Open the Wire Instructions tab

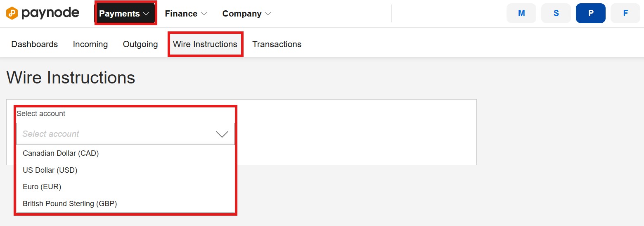(205, 44)
